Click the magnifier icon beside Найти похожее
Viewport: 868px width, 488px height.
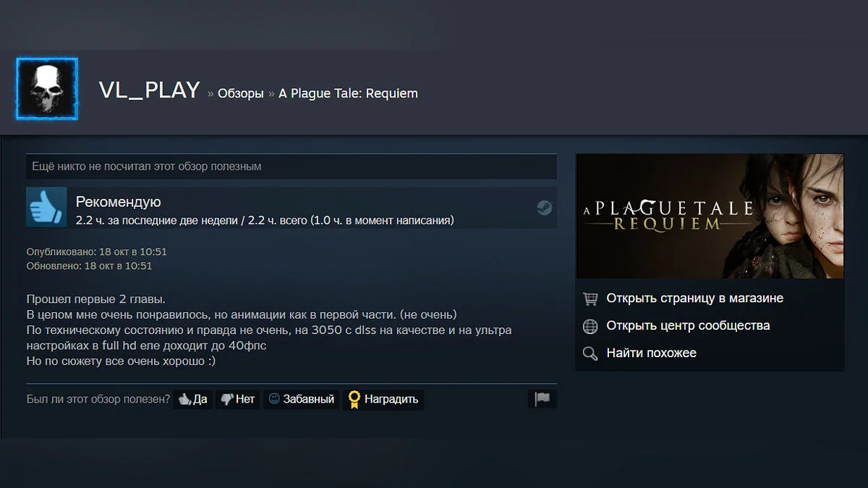pyautogui.click(x=591, y=354)
